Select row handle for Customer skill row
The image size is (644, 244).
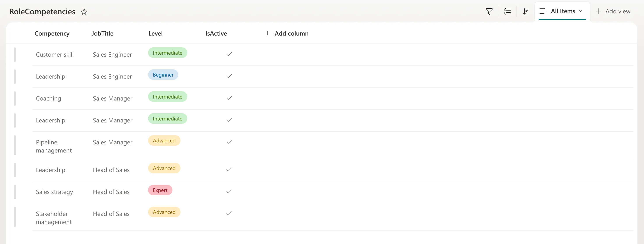click(x=15, y=55)
